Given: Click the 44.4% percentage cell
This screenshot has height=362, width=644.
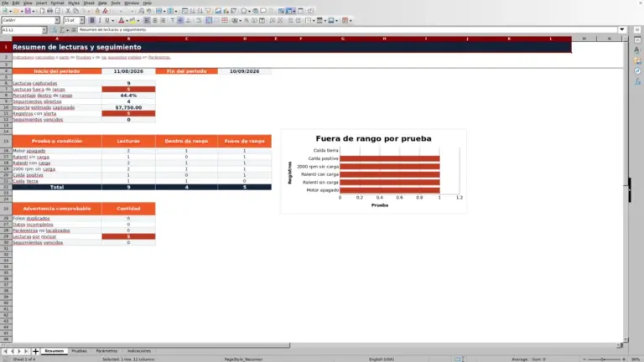Looking at the screenshot, I should (x=128, y=96).
